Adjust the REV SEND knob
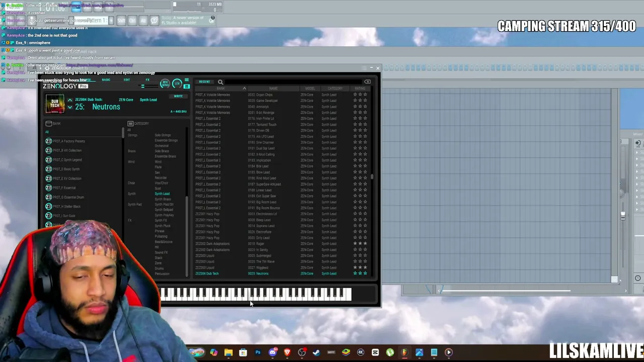 [x=165, y=83]
